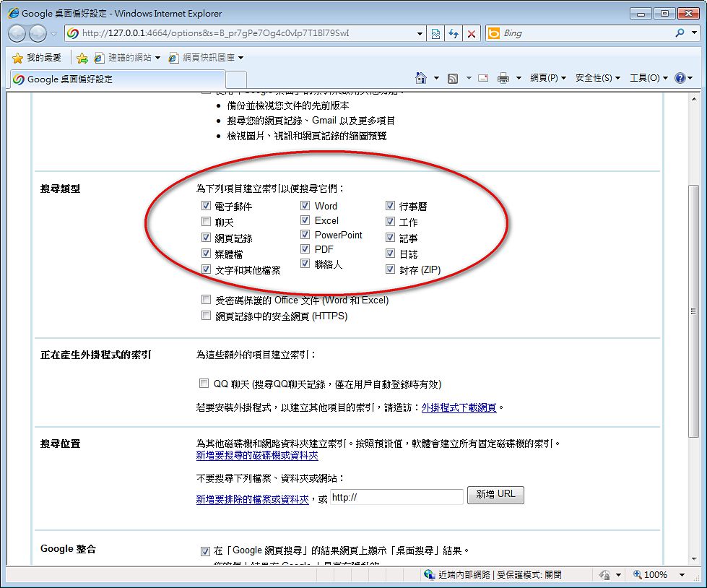The width and height of the screenshot is (707, 588).
Task: Expand the address bar URL dropdown arrow
Action: click(x=420, y=34)
